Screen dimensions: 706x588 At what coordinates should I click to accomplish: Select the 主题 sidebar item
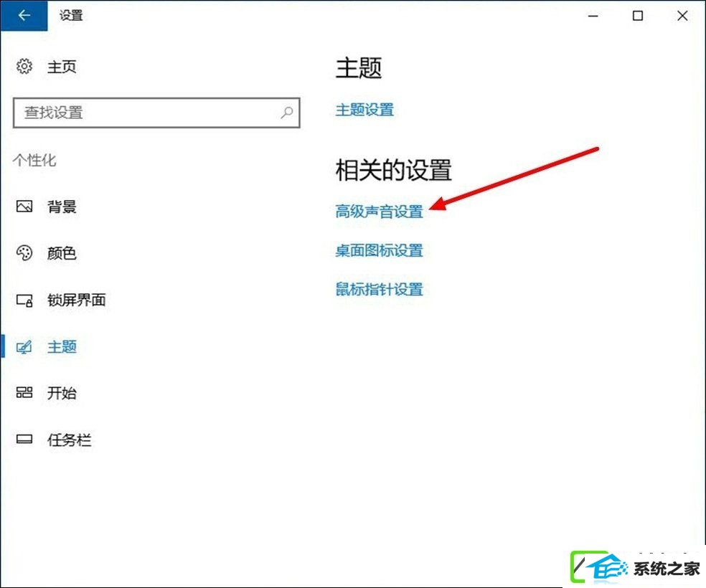point(62,347)
